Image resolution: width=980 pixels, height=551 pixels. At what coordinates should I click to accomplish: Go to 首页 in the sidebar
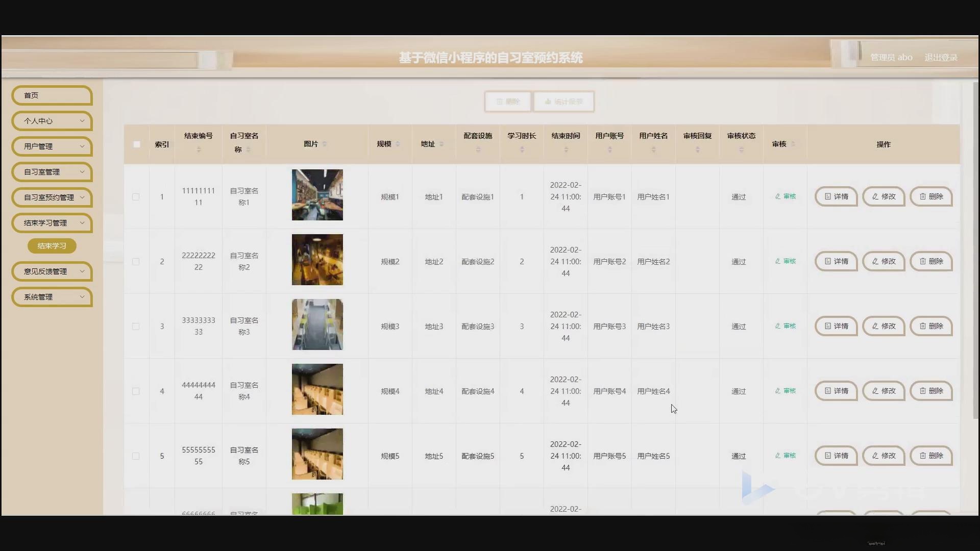51,95
